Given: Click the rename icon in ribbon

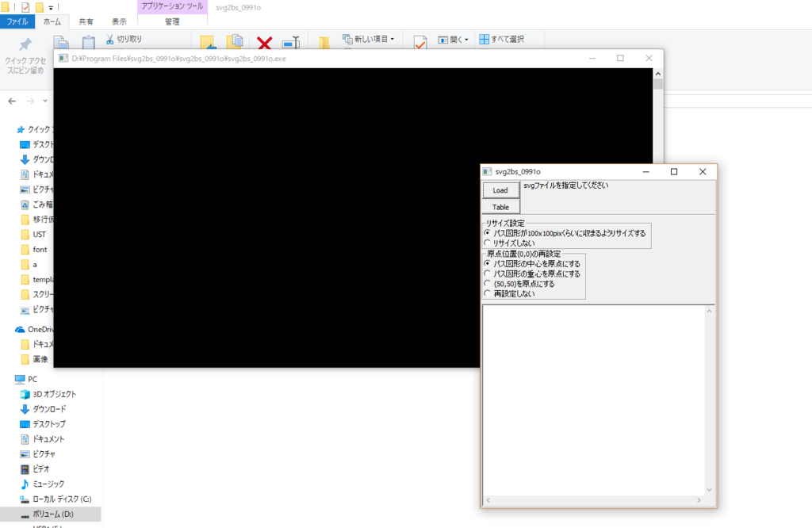Looking at the screenshot, I should (x=291, y=43).
